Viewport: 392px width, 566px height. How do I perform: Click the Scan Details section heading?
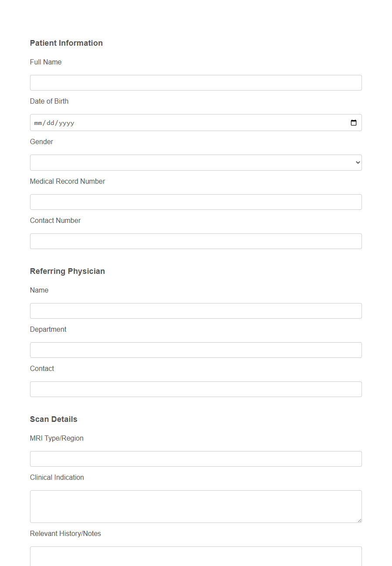[x=53, y=419]
